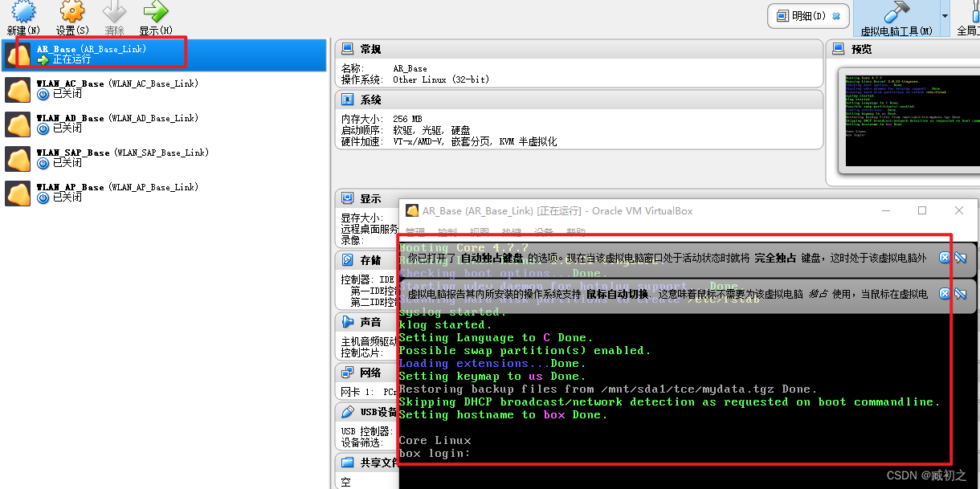Click WLAN_AD_Base VM icon in list
The width and height of the screenshot is (980, 489).
tap(18, 124)
